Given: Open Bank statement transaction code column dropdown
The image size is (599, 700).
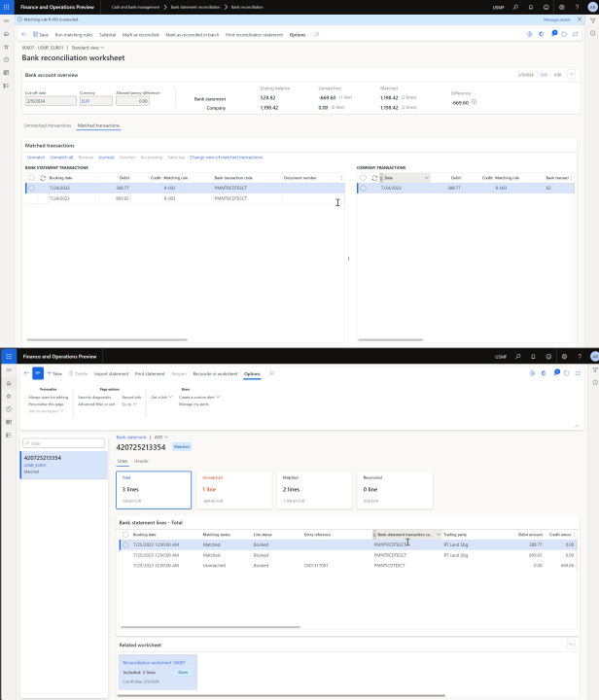Looking at the screenshot, I should pos(439,535).
